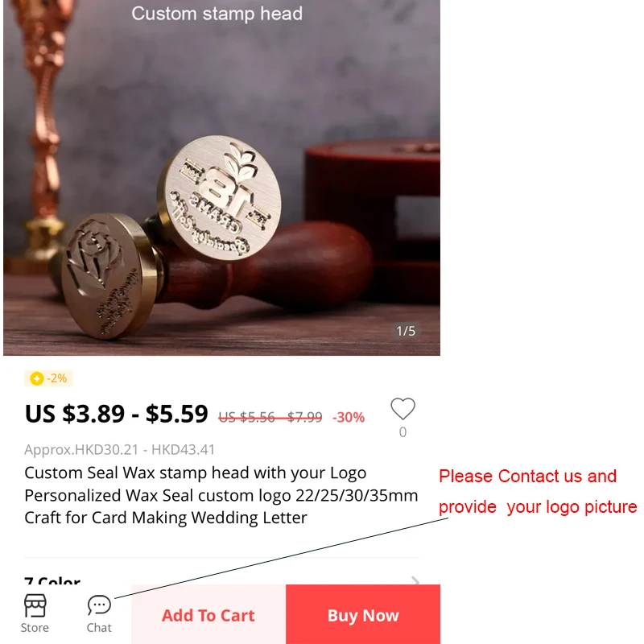Click the Buy Now button
Screen dimensions: 644x644
point(363,615)
